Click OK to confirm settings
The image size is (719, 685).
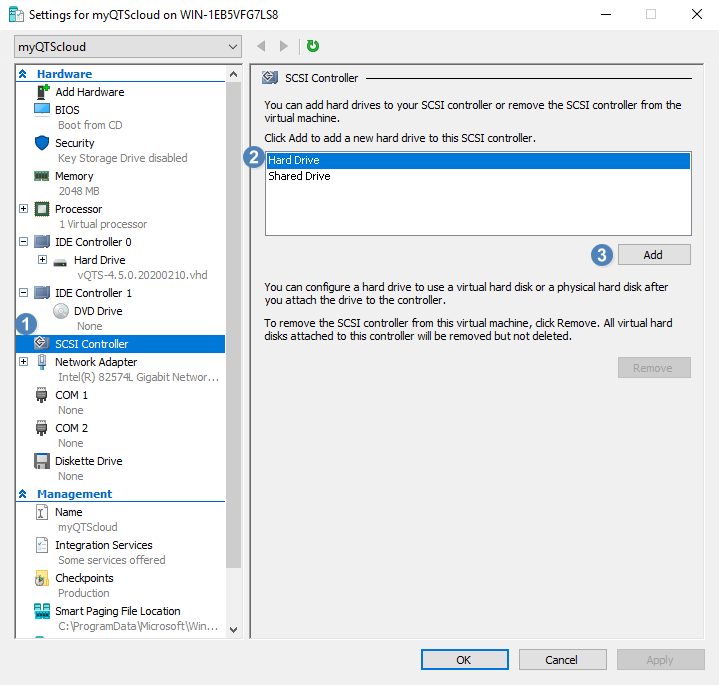465,659
